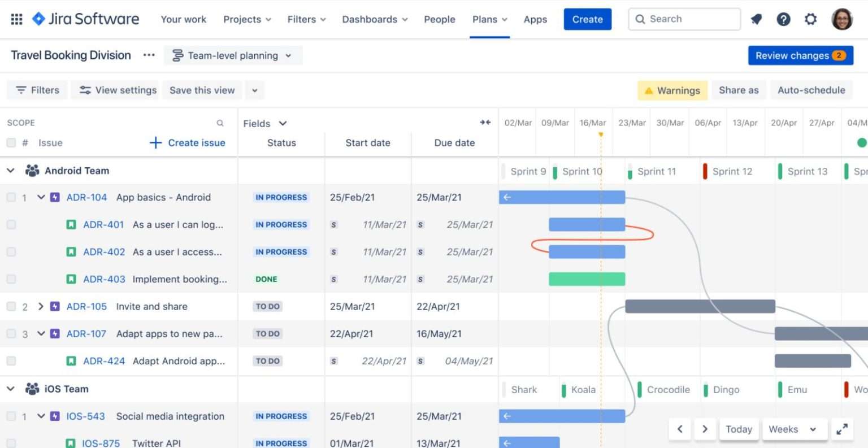Image resolution: width=868 pixels, height=448 pixels.
Task: Open the Jira app switcher grid
Action: 16,19
